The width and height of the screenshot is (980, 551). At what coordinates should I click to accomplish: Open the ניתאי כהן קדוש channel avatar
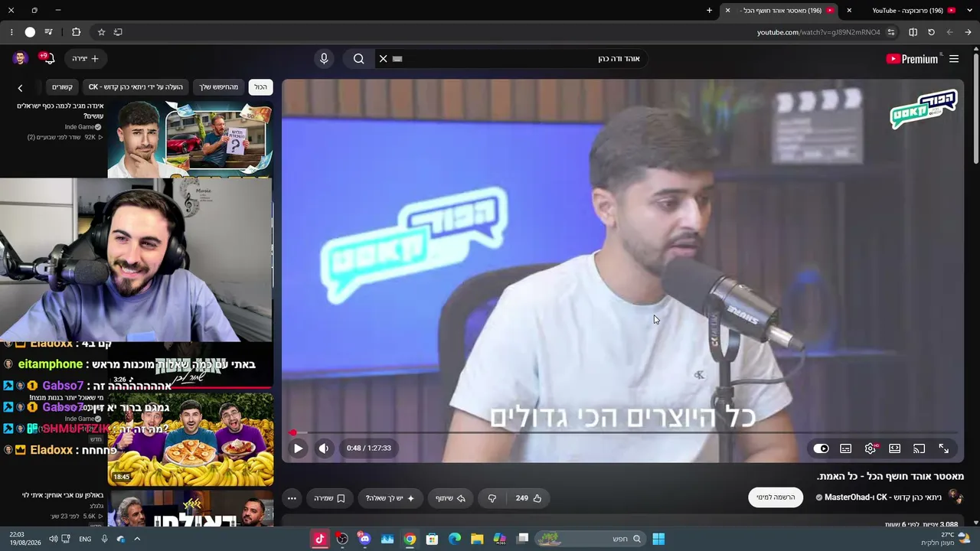point(955,497)
